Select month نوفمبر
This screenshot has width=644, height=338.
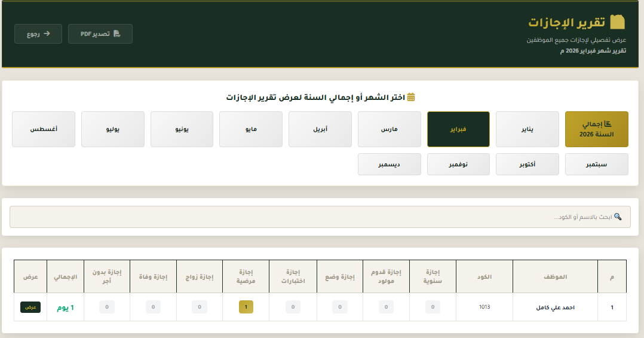(x=458, y=164)
